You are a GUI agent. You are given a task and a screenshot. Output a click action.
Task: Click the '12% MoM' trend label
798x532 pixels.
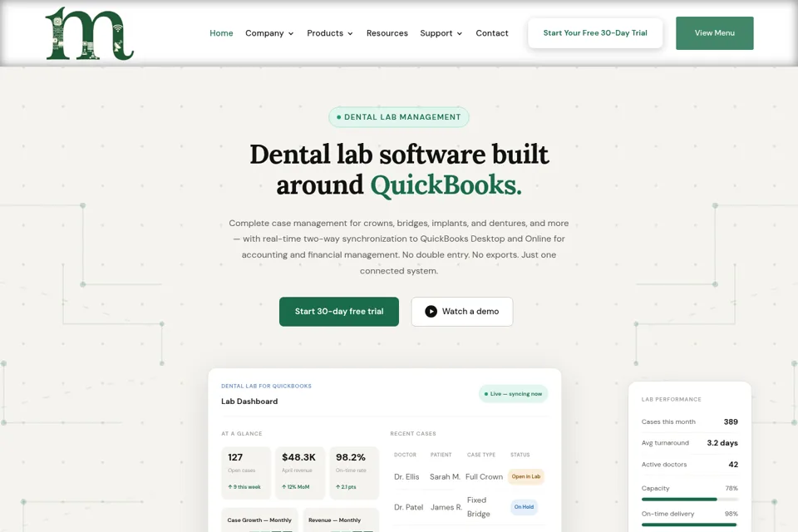(x=296, y=487)
